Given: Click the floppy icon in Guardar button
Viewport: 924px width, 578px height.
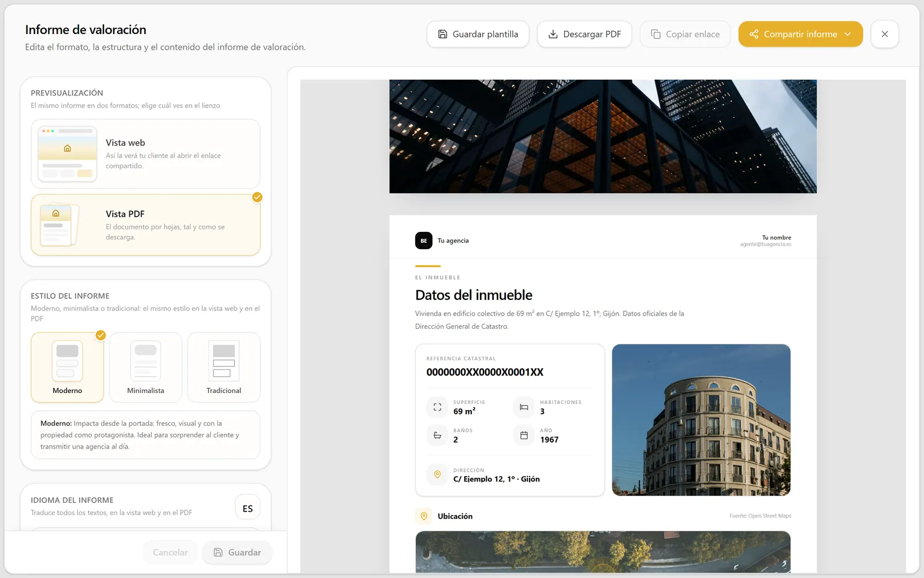Looking at the screenshot, I should click(x=218, y=553).
